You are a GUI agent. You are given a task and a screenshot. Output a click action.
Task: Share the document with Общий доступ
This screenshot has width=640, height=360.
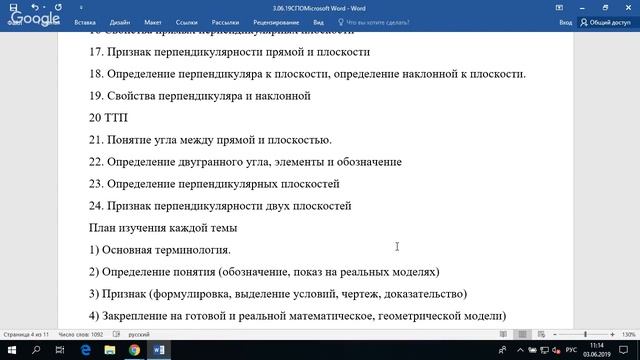[x=606, y=22]
